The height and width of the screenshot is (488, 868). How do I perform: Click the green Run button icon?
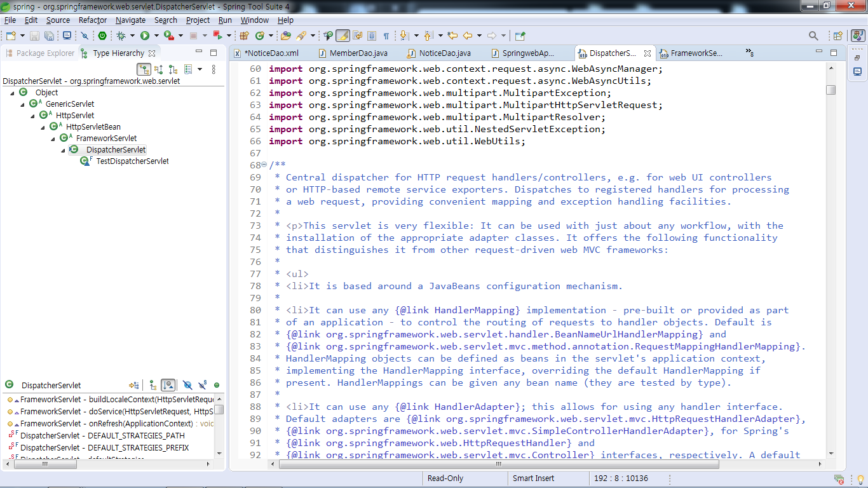pyautogui.click(x=145, y=36)
